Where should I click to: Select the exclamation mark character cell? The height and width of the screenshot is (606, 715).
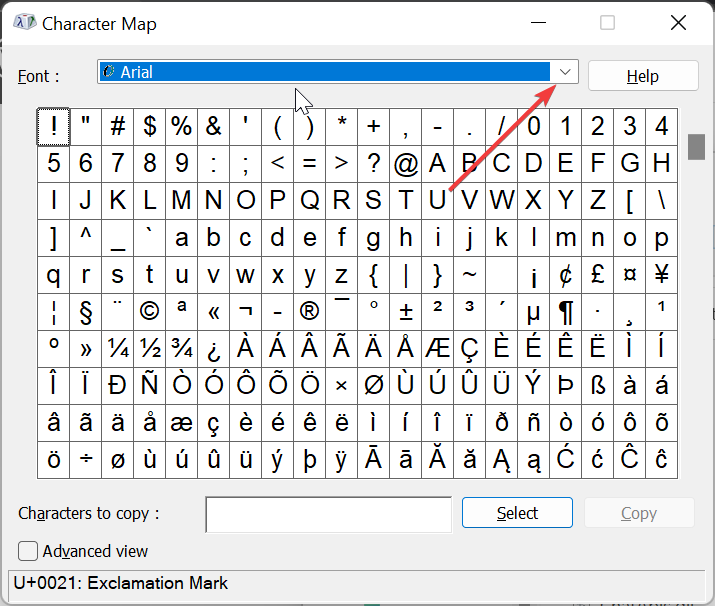tap(53, 127)
